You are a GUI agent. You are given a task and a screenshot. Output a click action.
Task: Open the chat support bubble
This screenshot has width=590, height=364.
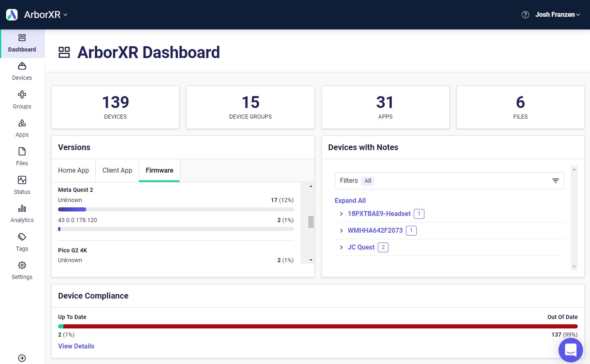tap(570, 350)
